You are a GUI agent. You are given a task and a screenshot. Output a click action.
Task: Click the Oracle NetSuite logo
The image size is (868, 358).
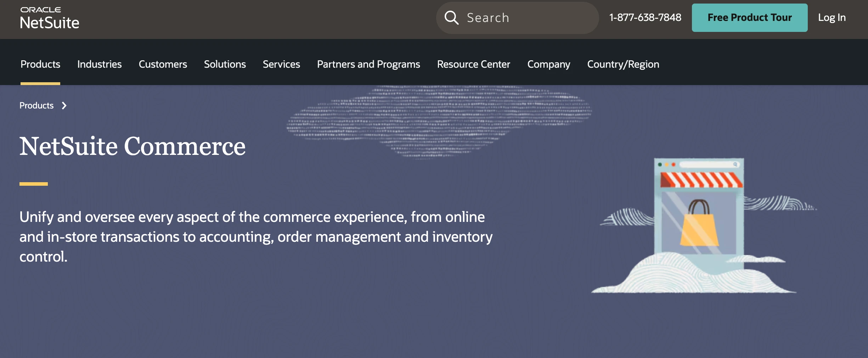pos(50,18)
